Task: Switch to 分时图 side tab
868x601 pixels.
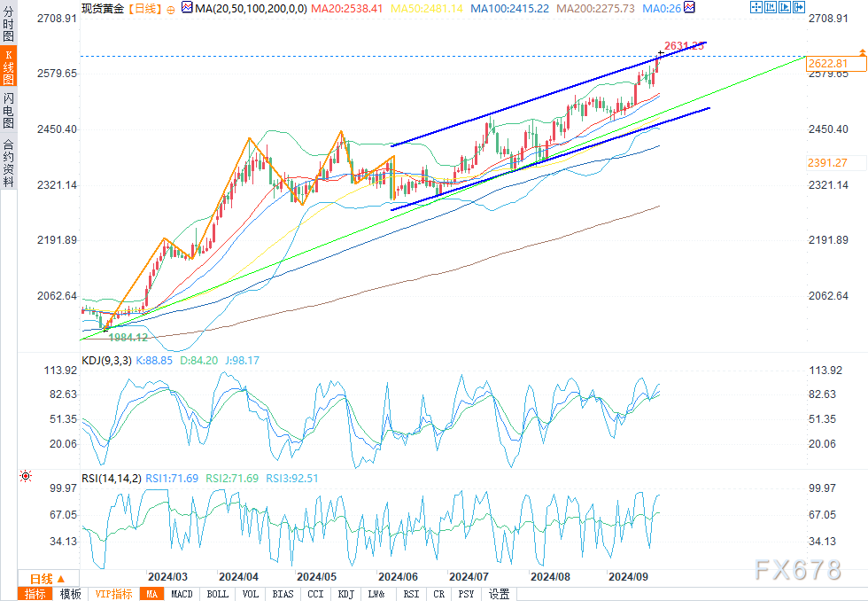Action: [8, 27]
